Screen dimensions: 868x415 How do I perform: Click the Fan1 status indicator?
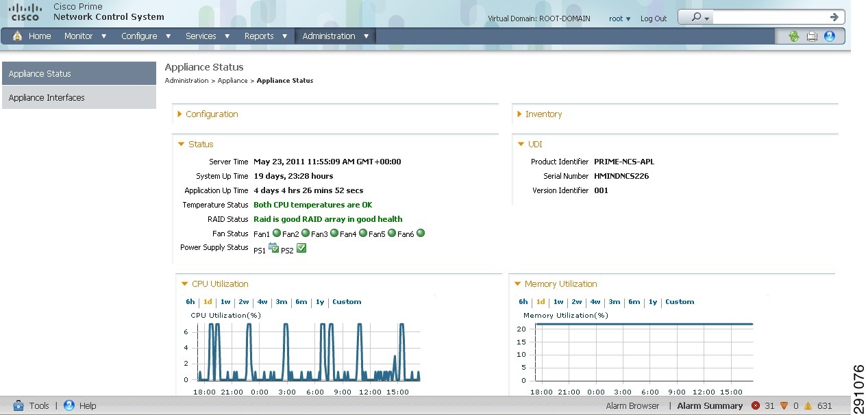click(x=276, y=233)
